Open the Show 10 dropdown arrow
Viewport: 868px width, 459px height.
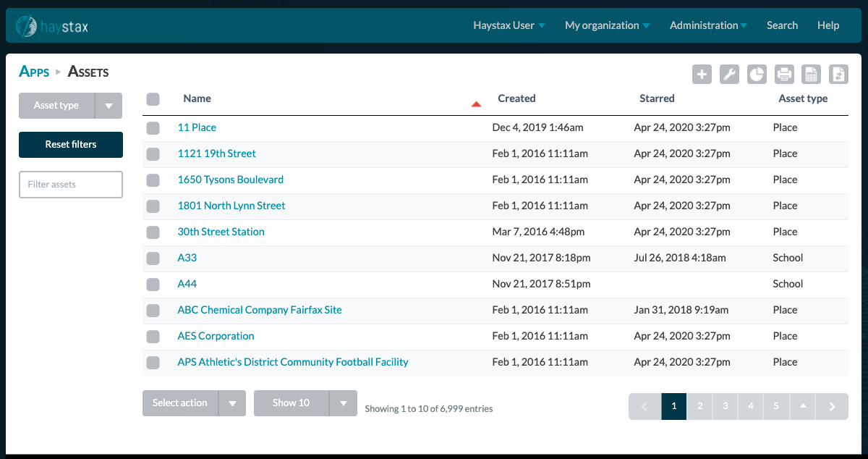tap(344, 403)
